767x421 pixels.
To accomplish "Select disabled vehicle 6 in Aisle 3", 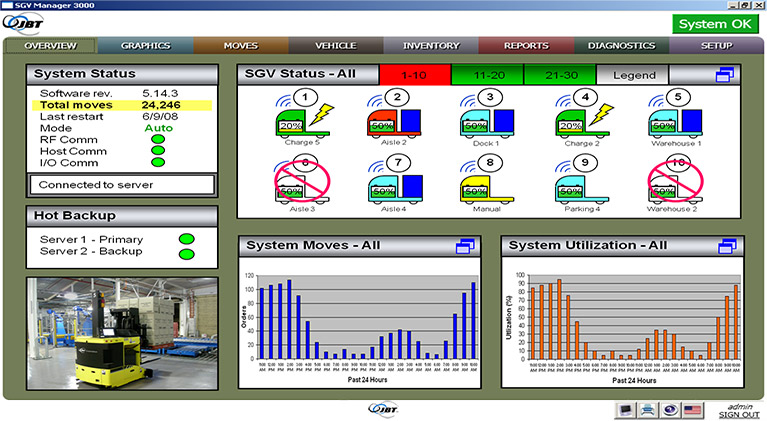I will pyautogui.click(x=296, y=185).
